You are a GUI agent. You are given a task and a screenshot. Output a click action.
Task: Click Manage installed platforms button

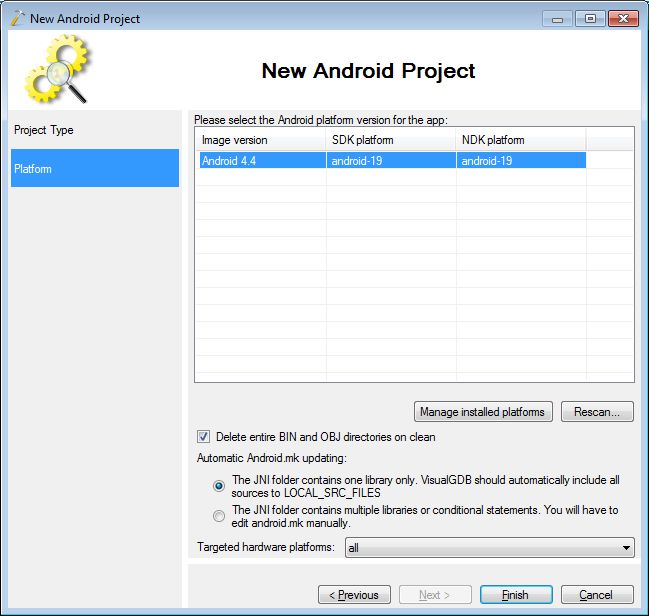483,411
